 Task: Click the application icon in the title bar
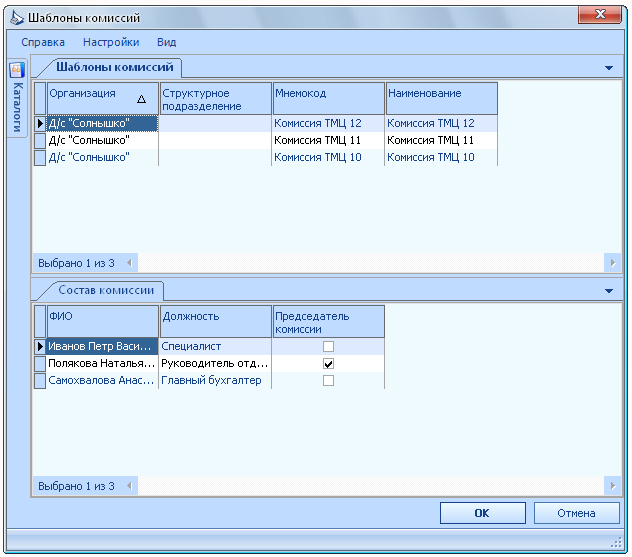pyautogui.click(x=17, y=18)
